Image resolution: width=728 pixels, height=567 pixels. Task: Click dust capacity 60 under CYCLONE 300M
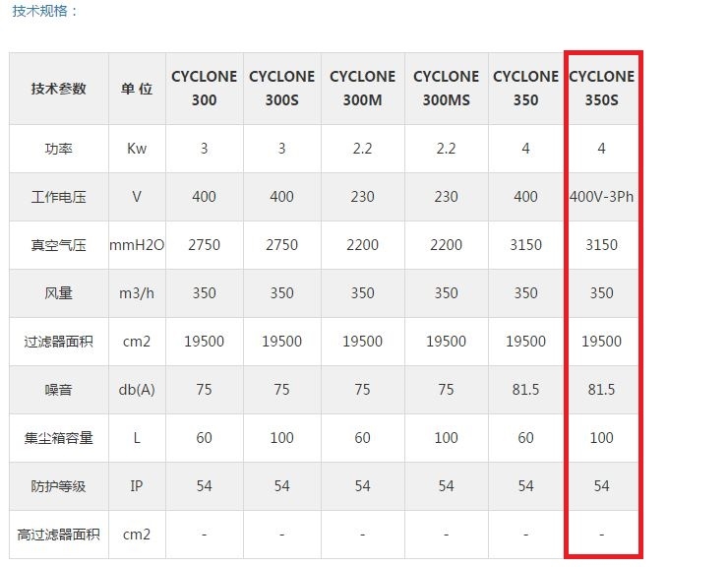coord(363,438)
